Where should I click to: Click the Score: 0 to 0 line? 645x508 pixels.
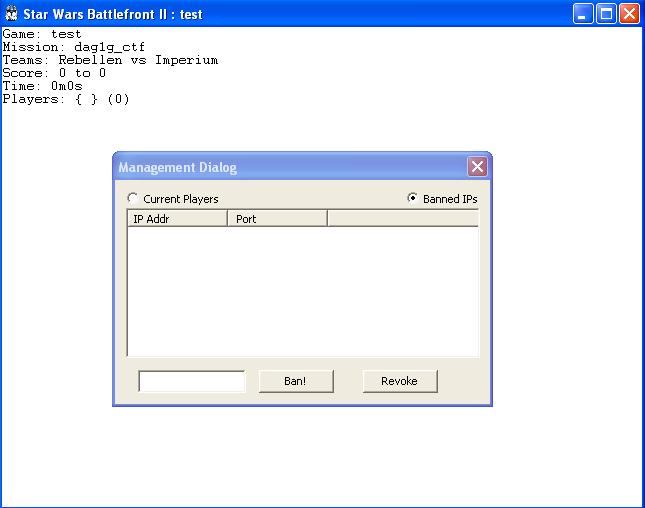(x=54, y=73)
